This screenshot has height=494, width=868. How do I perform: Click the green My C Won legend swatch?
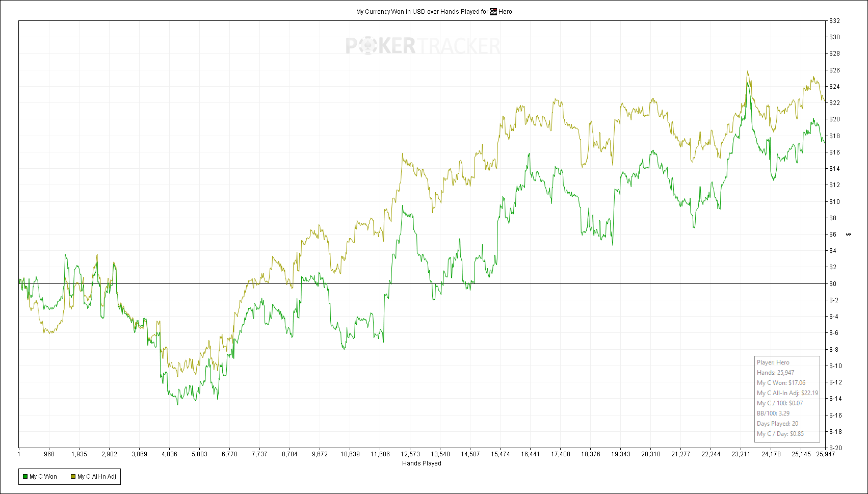[24, 477]
